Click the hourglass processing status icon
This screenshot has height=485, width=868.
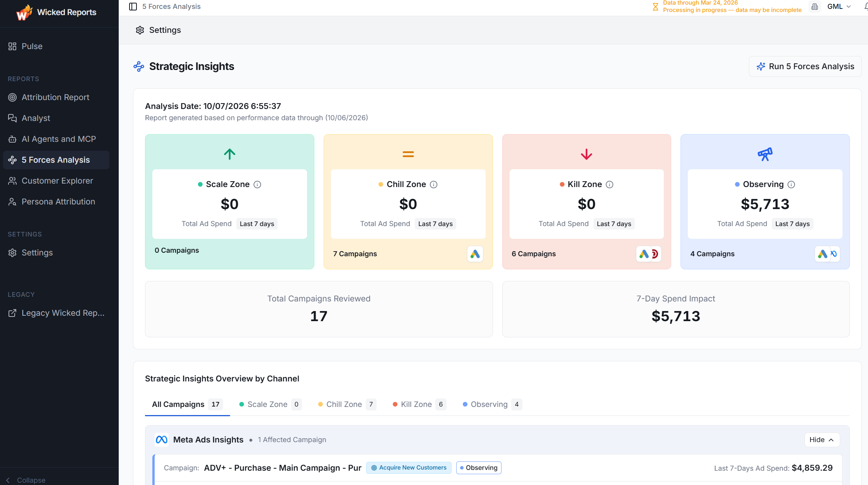pos(655,7)
